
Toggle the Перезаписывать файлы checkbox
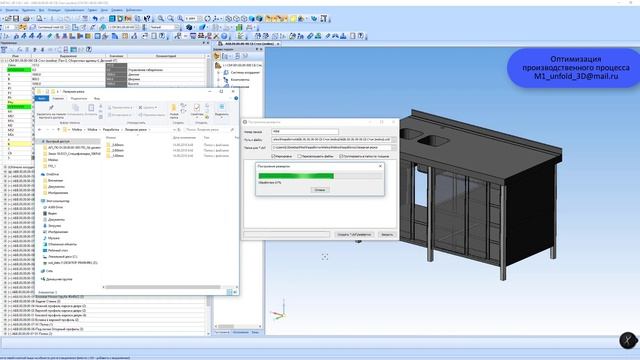(299, 156)
